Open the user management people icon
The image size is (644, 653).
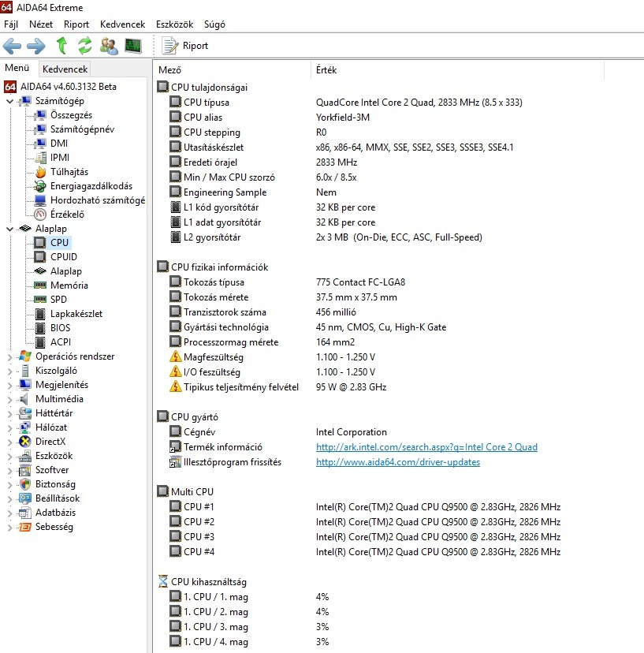[109, 46]
